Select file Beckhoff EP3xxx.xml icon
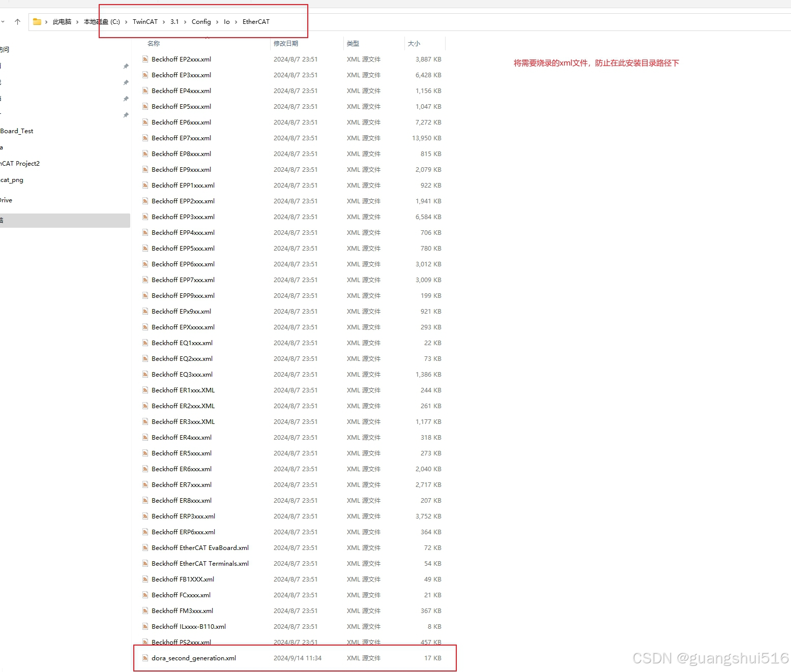This screenshot has width=791, height=672. tap(145, 75)
